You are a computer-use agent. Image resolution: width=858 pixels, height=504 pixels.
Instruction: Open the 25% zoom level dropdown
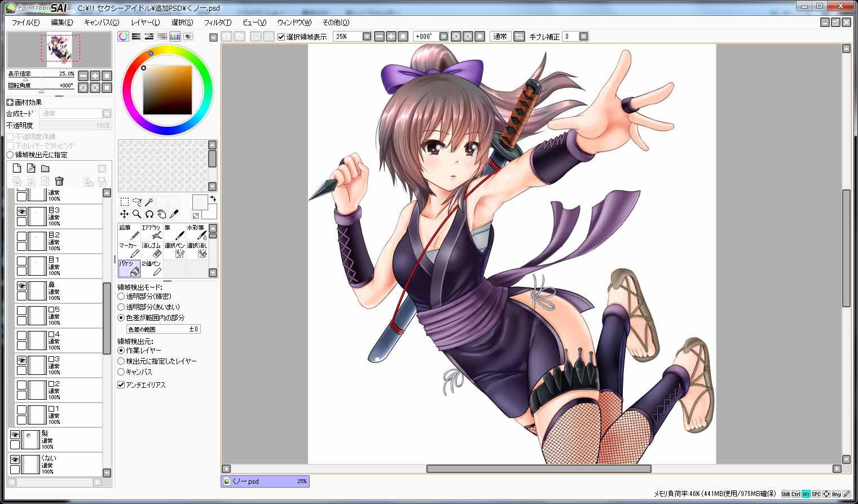click(x=367, y=37)
